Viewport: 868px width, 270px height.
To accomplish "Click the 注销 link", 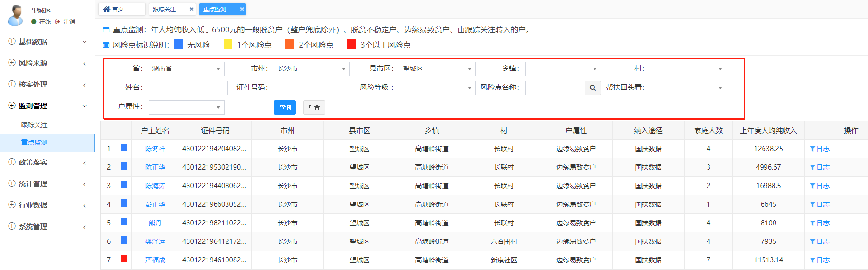I will point(69,22).
